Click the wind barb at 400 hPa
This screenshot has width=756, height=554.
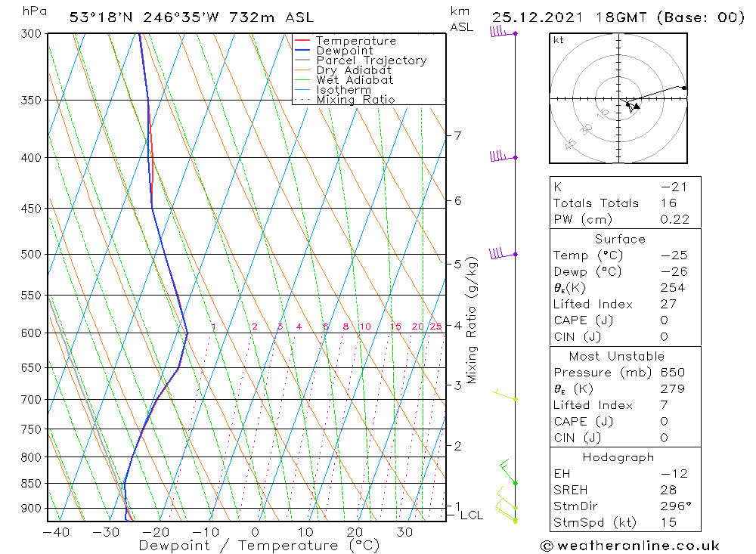tap(503, 156)
